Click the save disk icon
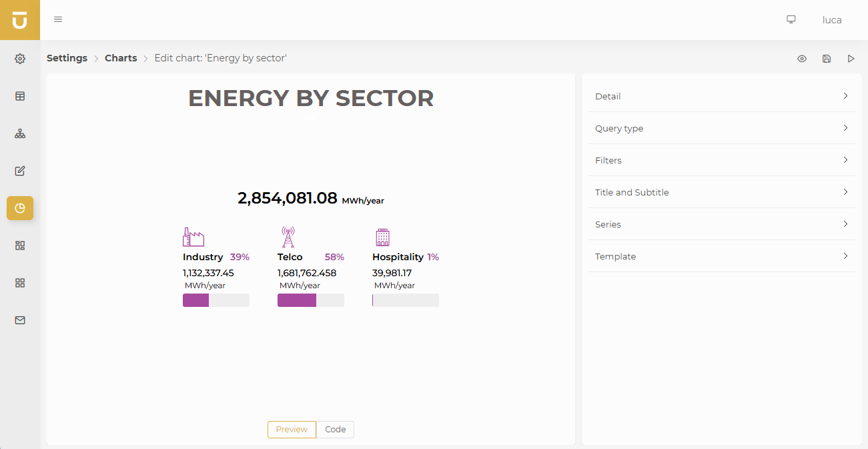This screenshot has width=868, height=449. click(827, 59)
